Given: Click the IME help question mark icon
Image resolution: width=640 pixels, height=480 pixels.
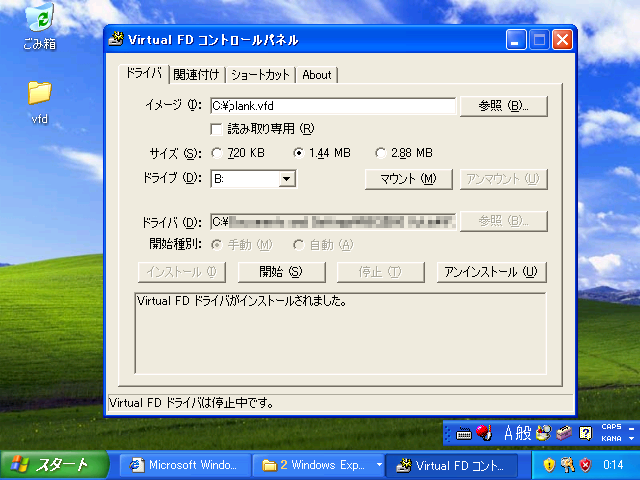Looking at the screenshot, I should click(586, 433).
